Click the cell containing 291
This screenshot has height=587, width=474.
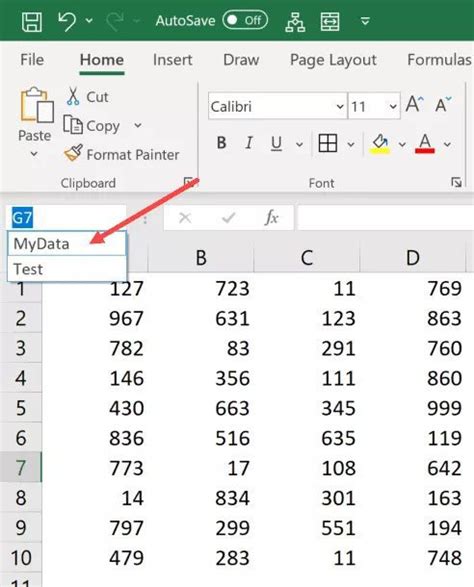[307, 348]
